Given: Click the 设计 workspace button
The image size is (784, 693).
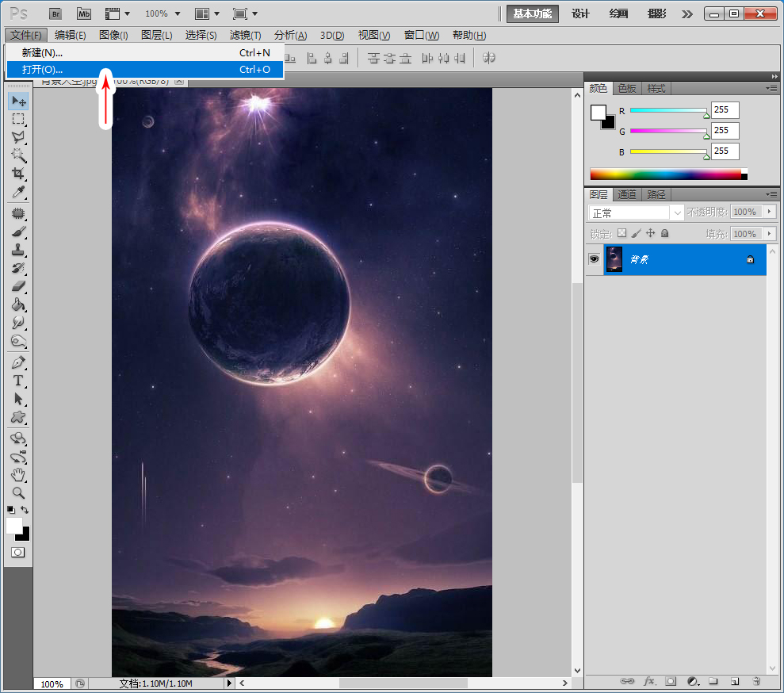Looking at the screenshot, I should click(x=580, y=13).
